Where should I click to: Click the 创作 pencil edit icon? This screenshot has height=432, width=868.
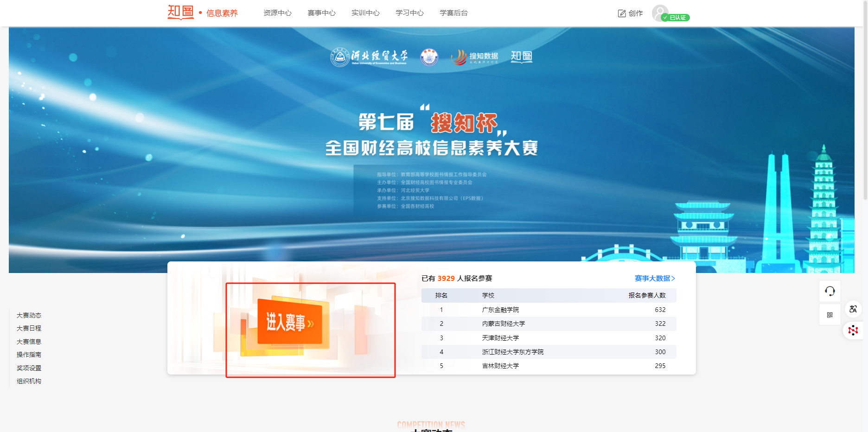[x=622, y=13]
